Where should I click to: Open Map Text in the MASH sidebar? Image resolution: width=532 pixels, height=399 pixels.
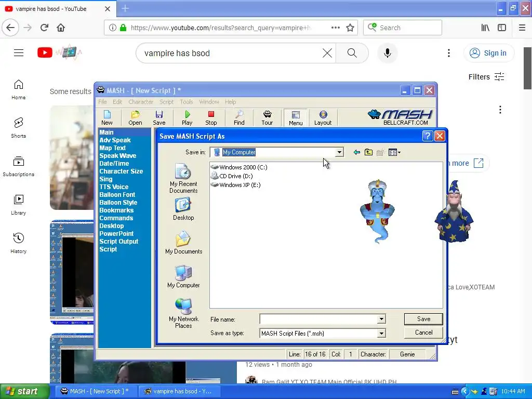point(113,148)
